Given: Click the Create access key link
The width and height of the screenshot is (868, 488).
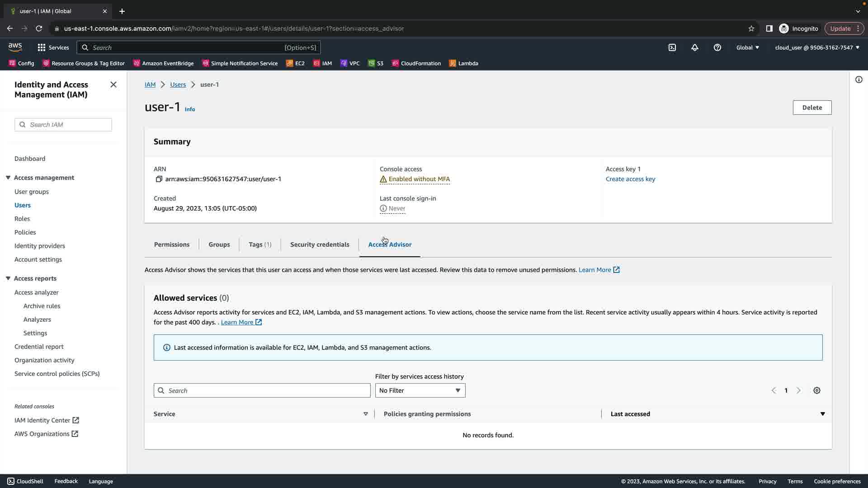Looking at the screenshot, I should pyautogui.click(x=630, y=179).
